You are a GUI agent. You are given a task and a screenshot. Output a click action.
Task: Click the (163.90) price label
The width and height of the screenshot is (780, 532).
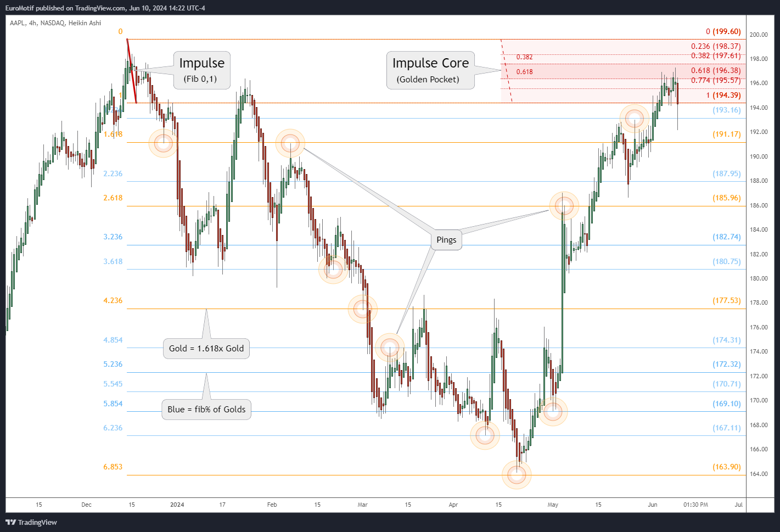(727, 467)
